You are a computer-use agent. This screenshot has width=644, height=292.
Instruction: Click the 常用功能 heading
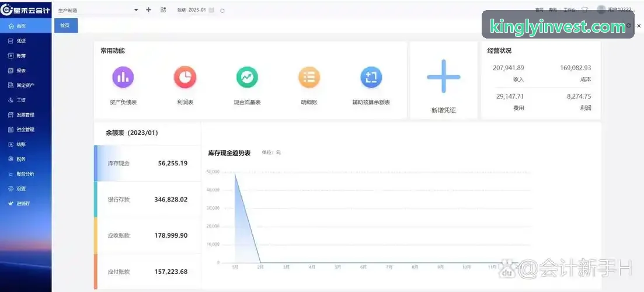click(113, 51)
